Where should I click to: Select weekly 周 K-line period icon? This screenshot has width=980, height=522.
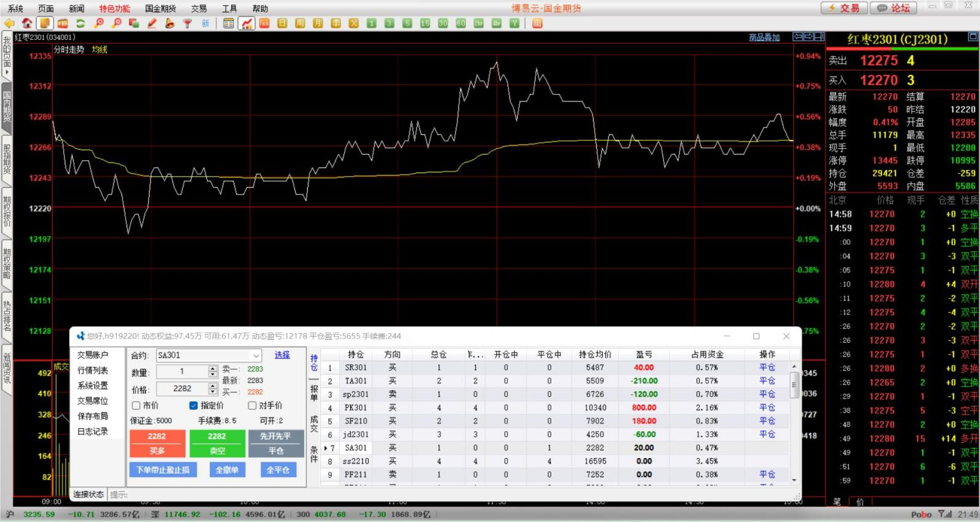coord(300,23)
